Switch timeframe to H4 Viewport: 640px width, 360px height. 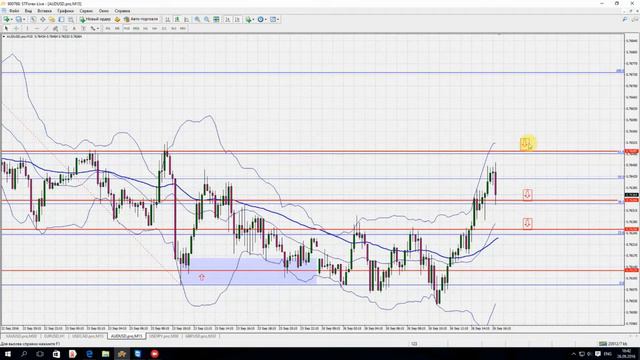point(155,28)
